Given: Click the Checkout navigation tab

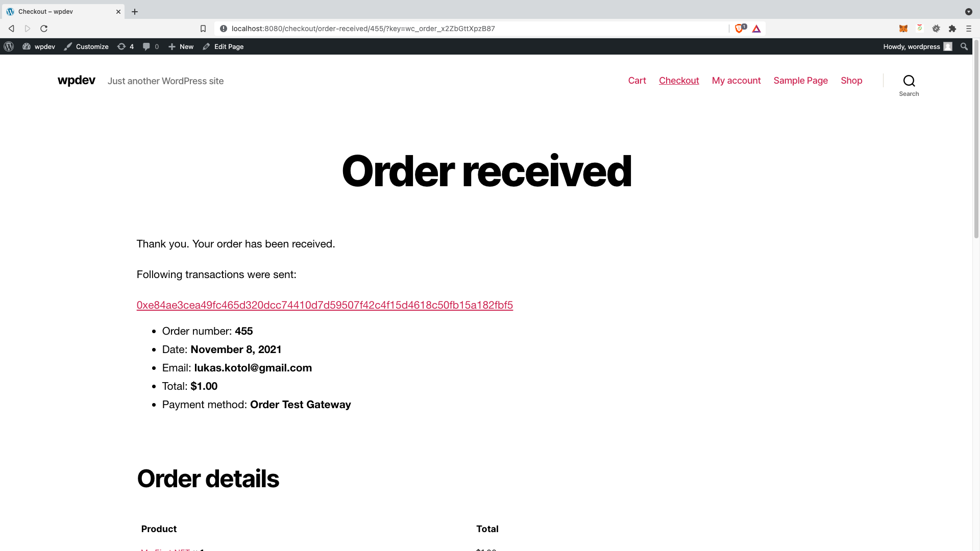Looking at the screenshot, I should pos(679,81).
